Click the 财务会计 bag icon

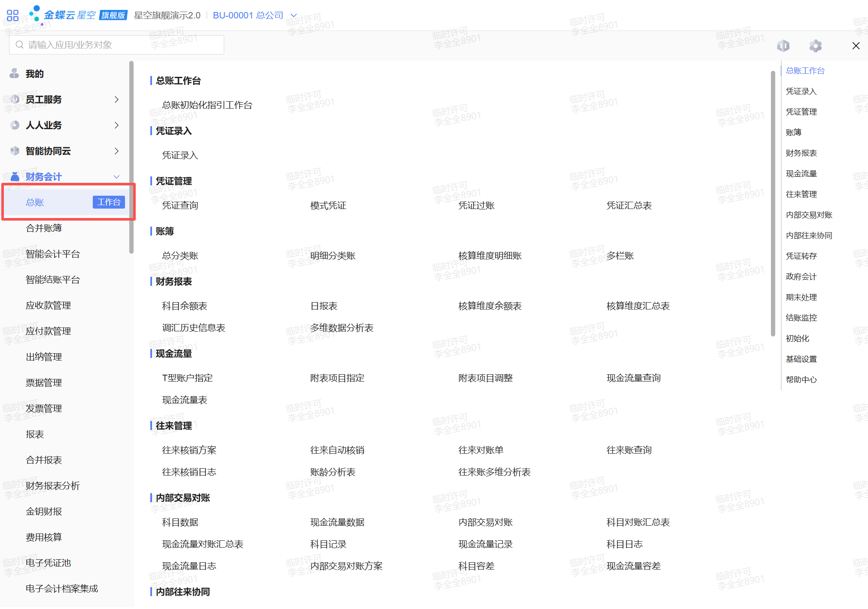click(15, 176)
